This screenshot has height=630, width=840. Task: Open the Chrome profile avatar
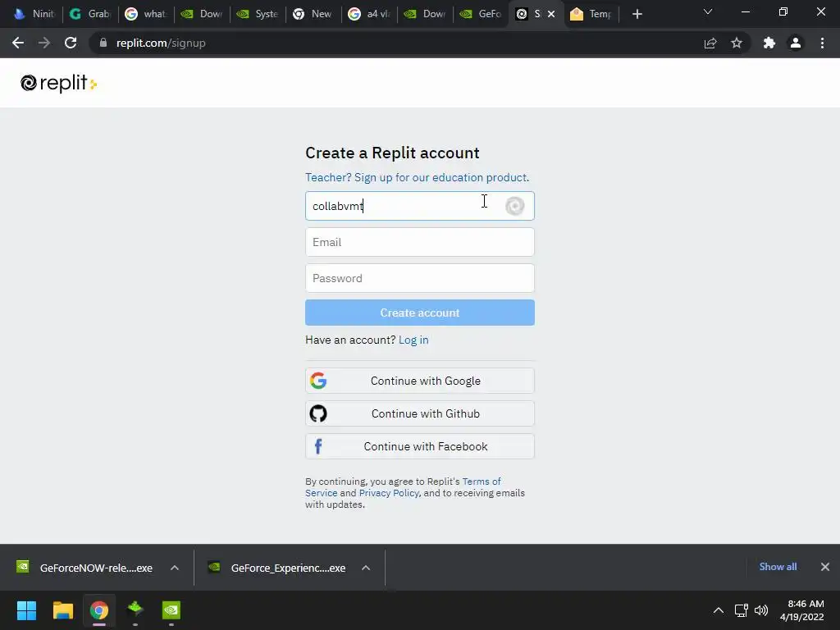[796, 43]
